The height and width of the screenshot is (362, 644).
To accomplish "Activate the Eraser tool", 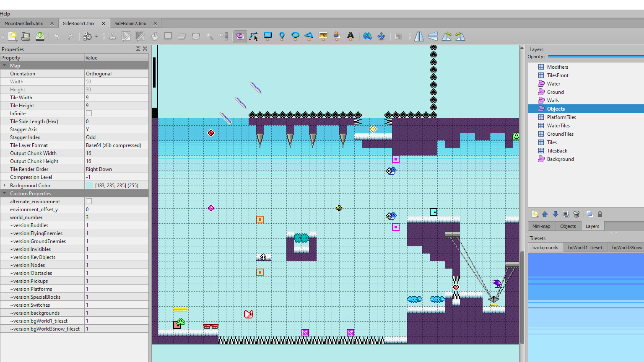I will tap(182, 36).
